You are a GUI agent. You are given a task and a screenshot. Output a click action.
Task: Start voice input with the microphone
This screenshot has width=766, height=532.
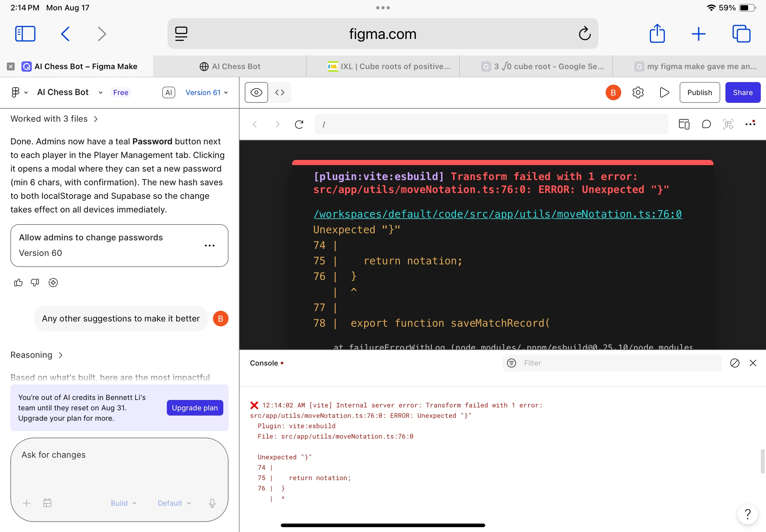click(212, 503)
